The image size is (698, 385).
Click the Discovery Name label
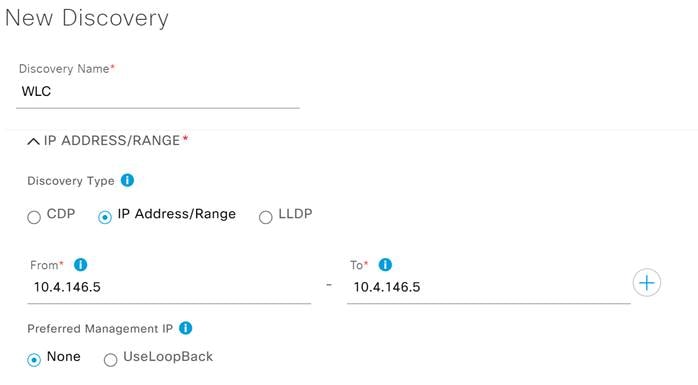[64, 69]
